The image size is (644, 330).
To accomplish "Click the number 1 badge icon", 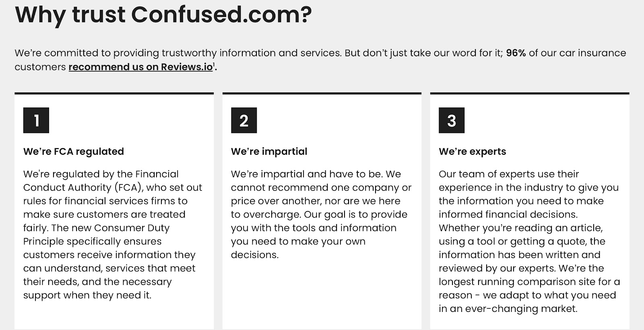I will tap(36, 120).
